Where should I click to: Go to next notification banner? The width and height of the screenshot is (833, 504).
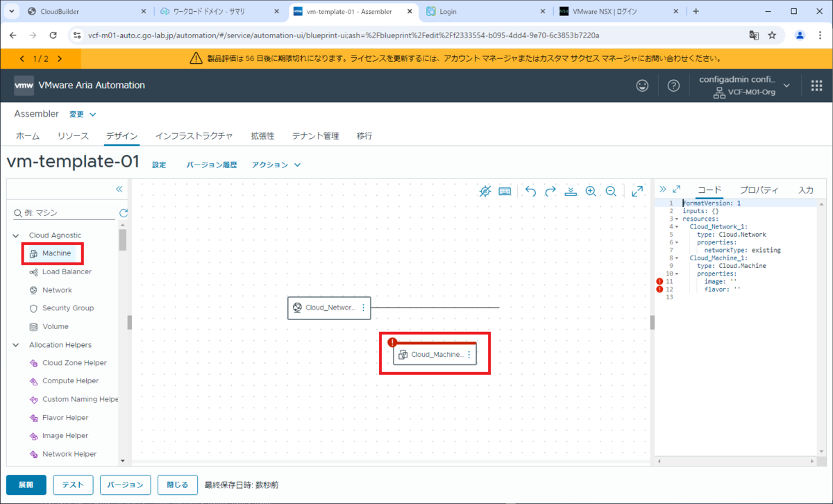60,59
